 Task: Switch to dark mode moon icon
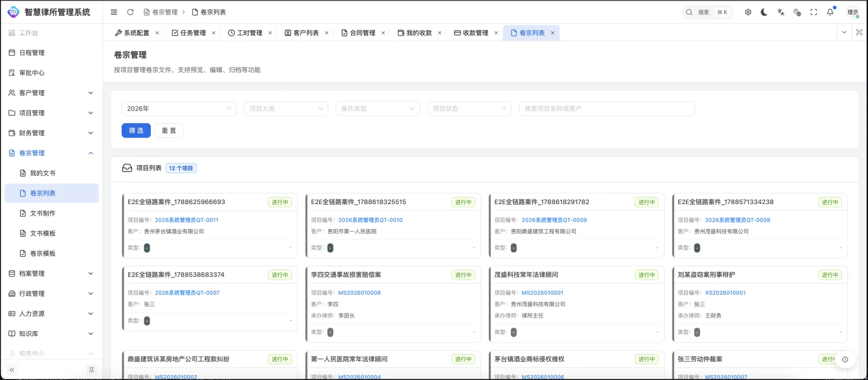pos(764,12)
